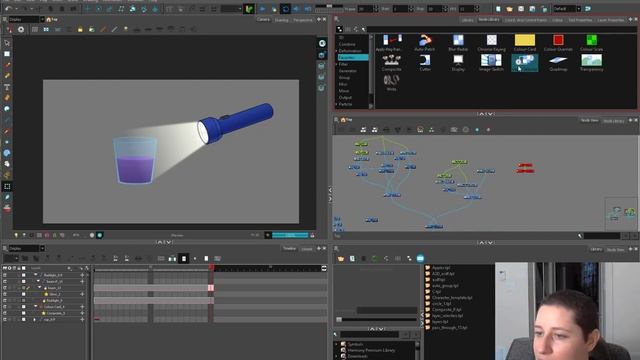Click the Node View search field
Viewport: 640px width, 360px height.
[x=601, y=236]
